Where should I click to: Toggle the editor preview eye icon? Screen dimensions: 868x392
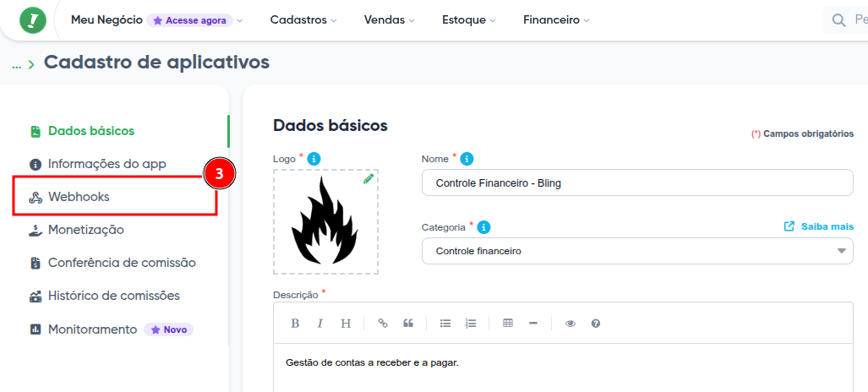(x=570, y=324)
